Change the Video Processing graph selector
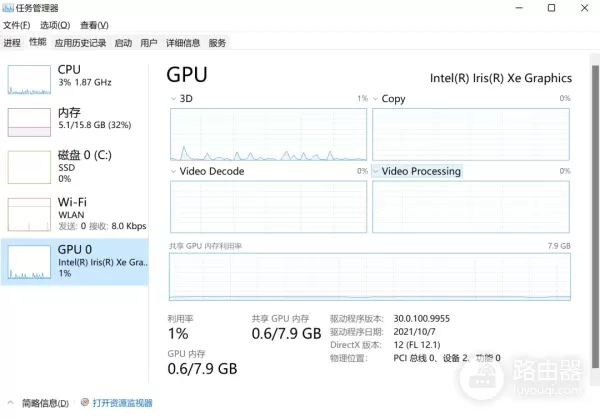Screen dimensions: 600x418 coord(376,171)
